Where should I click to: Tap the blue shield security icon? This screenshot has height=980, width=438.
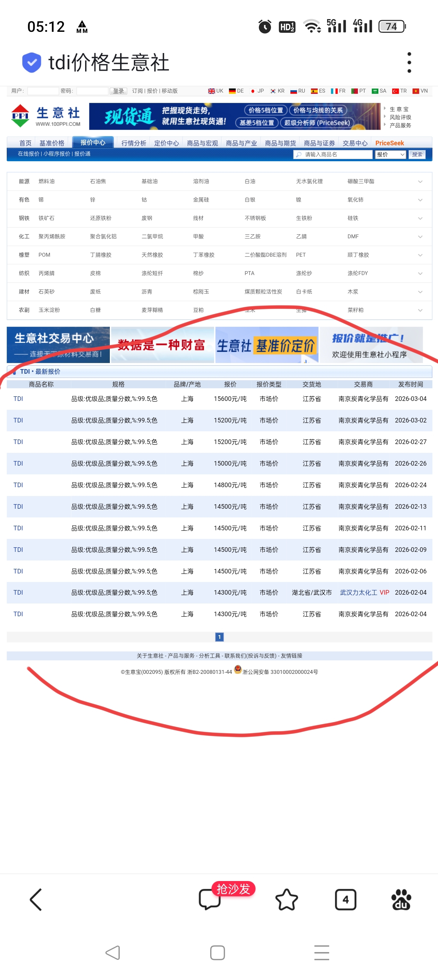click(31, 62)
